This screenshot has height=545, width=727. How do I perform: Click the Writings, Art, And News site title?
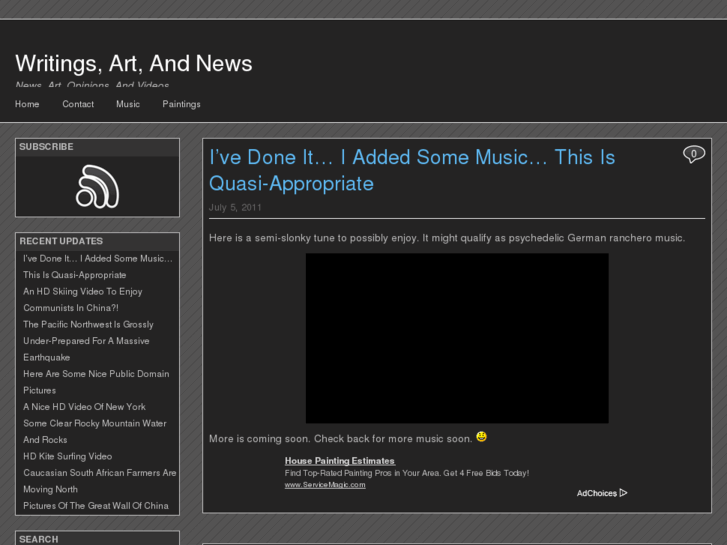[134, 64]
